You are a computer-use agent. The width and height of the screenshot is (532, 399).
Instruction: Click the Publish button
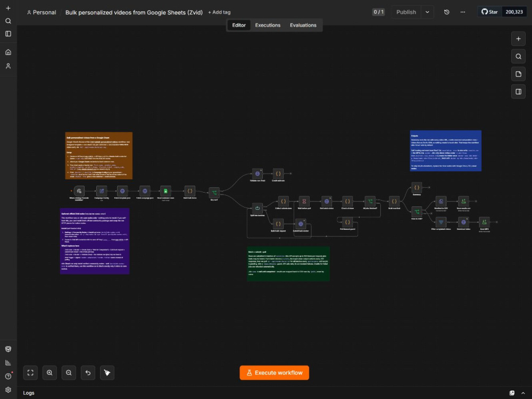tap(406, 12)
